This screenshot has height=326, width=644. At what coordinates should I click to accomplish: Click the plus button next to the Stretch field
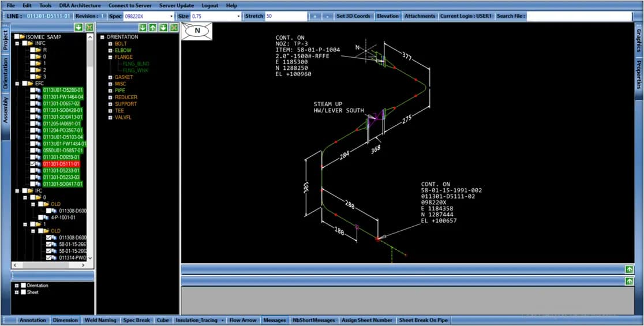tap(315, 16)
